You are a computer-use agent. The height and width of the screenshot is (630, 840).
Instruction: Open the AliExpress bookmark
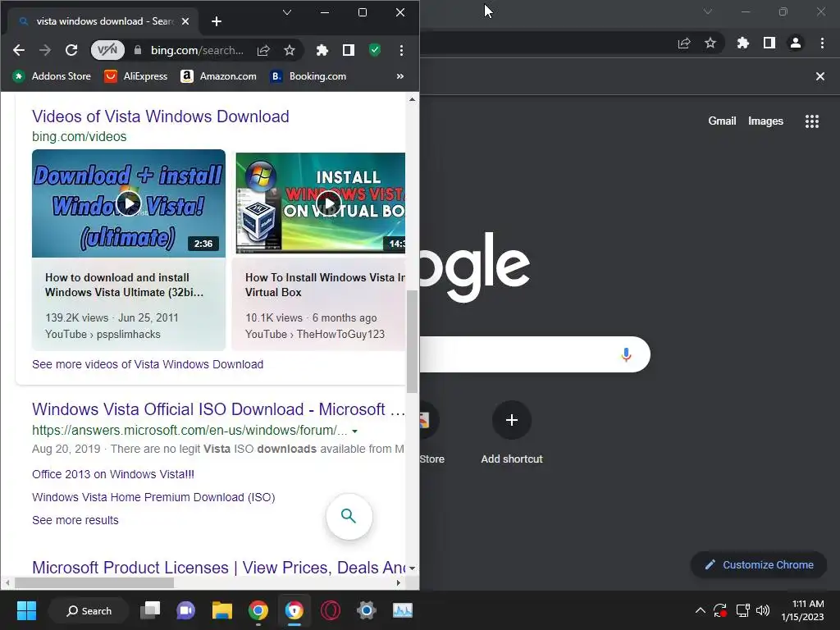point(135,76)
